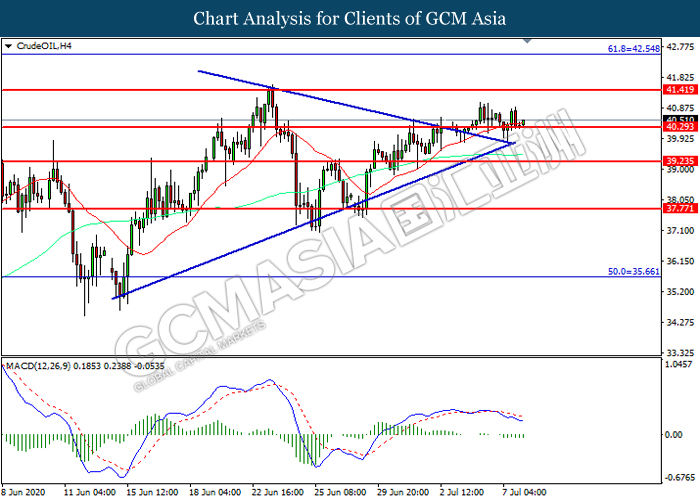The width and height of the screenshot is (700, 500).
Task: Select the 39.235 red price tag
Action: pos(680,161)
